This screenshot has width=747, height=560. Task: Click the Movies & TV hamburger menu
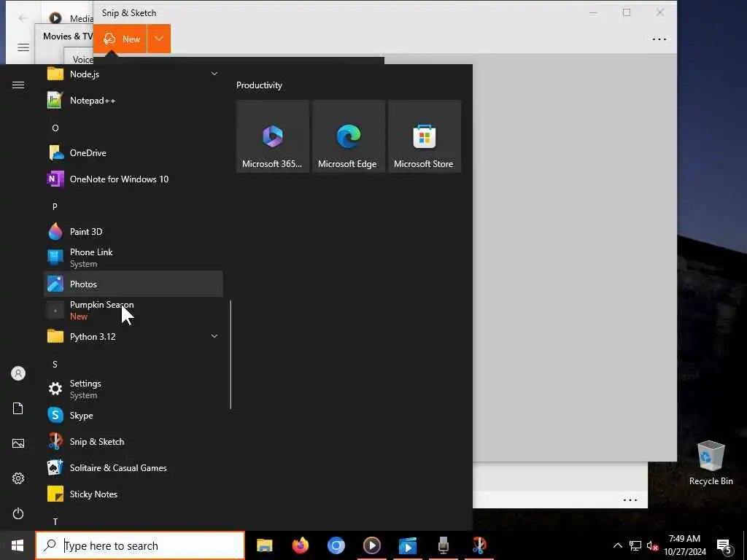[x=23, y=47]
